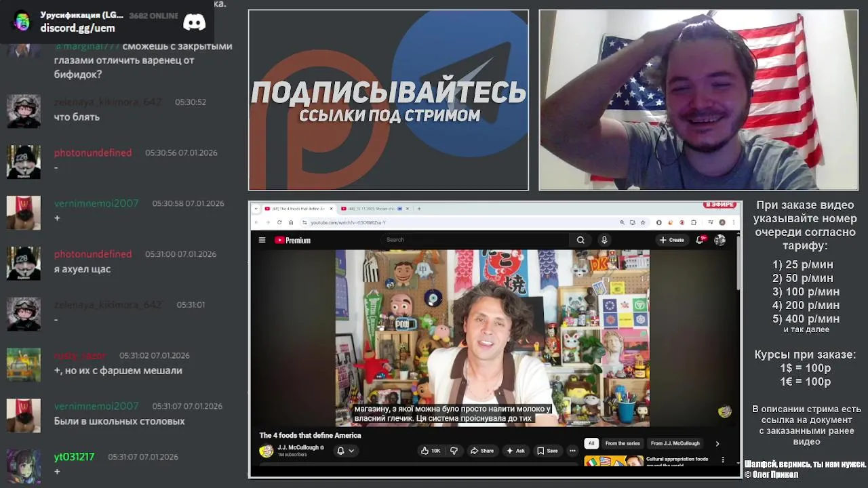Open Cultural appropriation foods thumbnail

(x=614, y=461)
